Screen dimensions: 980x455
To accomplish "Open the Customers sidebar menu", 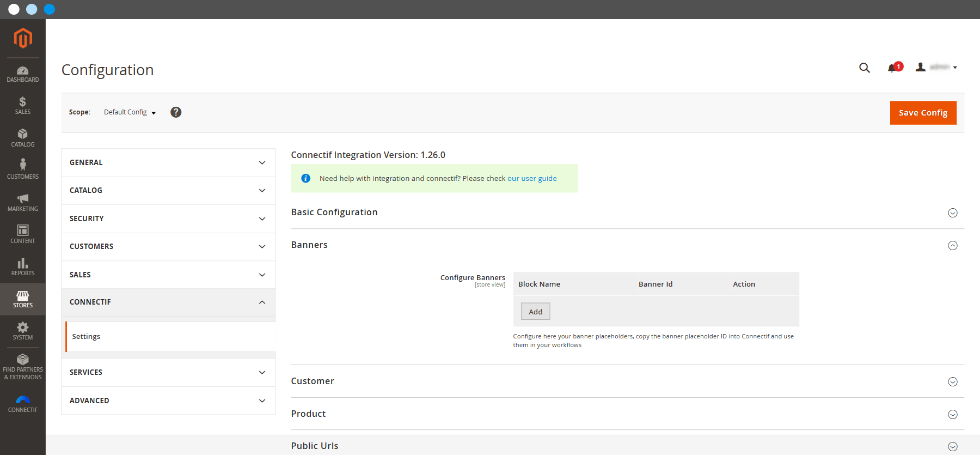I will point(23,170).
